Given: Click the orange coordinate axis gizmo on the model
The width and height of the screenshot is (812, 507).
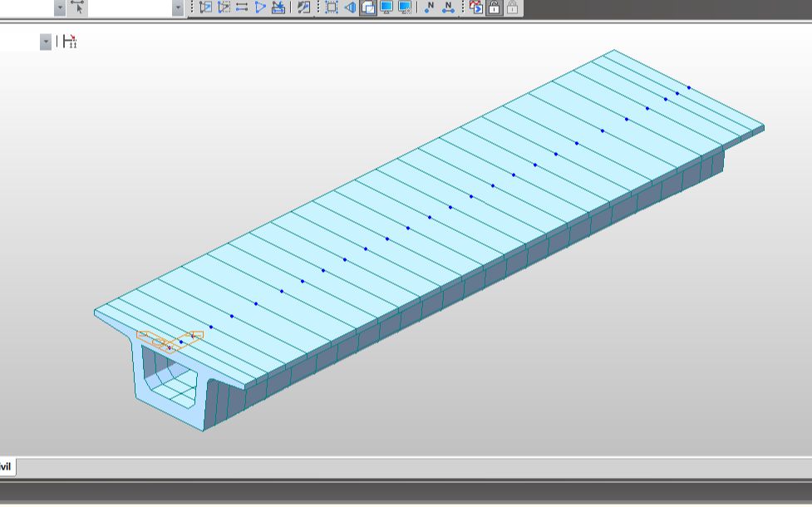Looking at the screenshot, I should pos(170,341).
